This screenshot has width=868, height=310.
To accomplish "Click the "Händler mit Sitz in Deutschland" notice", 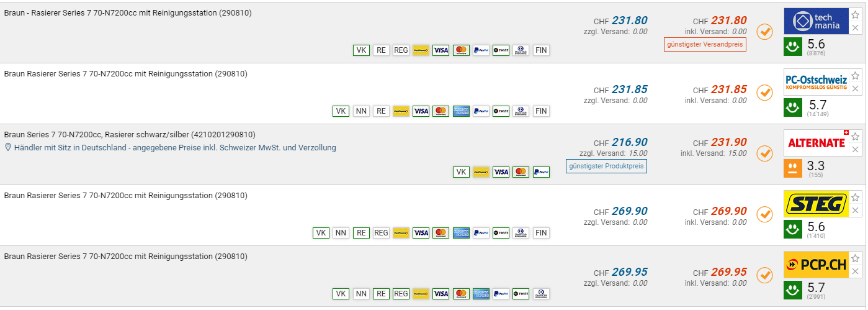I will pos(175,148).
